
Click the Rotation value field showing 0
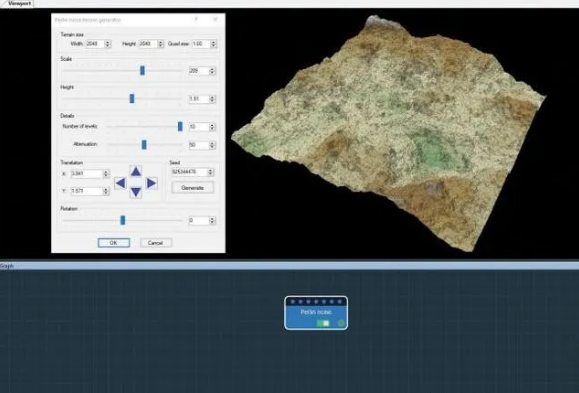pyautogui.click(x=199, y=221)
